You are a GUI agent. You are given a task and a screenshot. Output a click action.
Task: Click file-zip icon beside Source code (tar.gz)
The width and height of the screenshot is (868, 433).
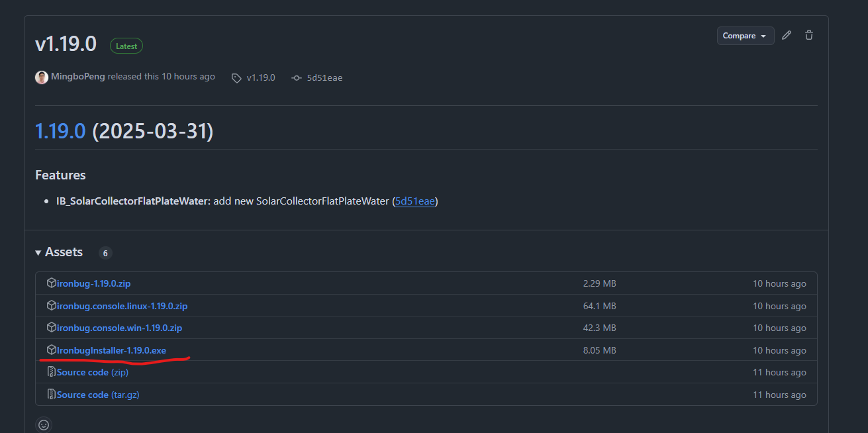tap(52, 394)
